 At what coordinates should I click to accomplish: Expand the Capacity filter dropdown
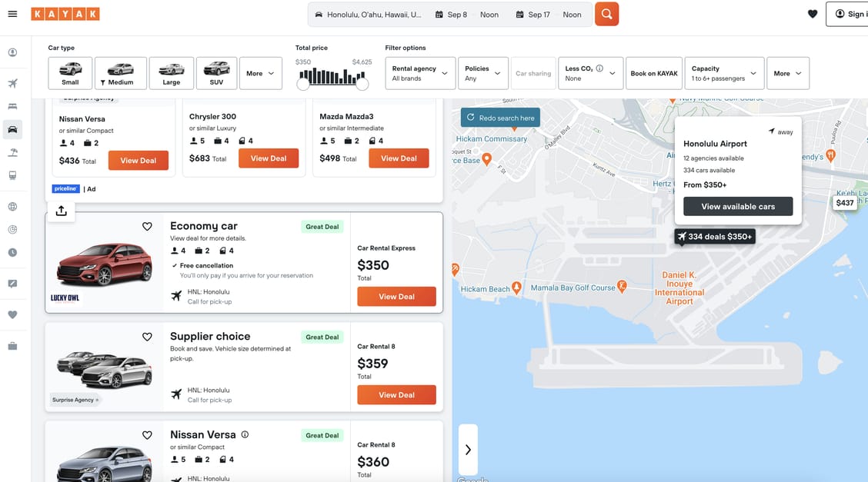point(723,73)
